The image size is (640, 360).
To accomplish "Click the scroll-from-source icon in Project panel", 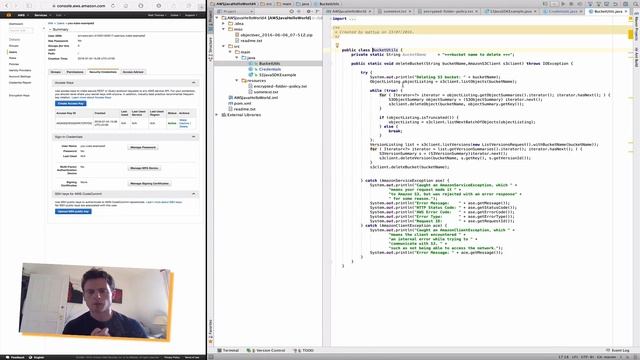I will click(x=291, y=11).
